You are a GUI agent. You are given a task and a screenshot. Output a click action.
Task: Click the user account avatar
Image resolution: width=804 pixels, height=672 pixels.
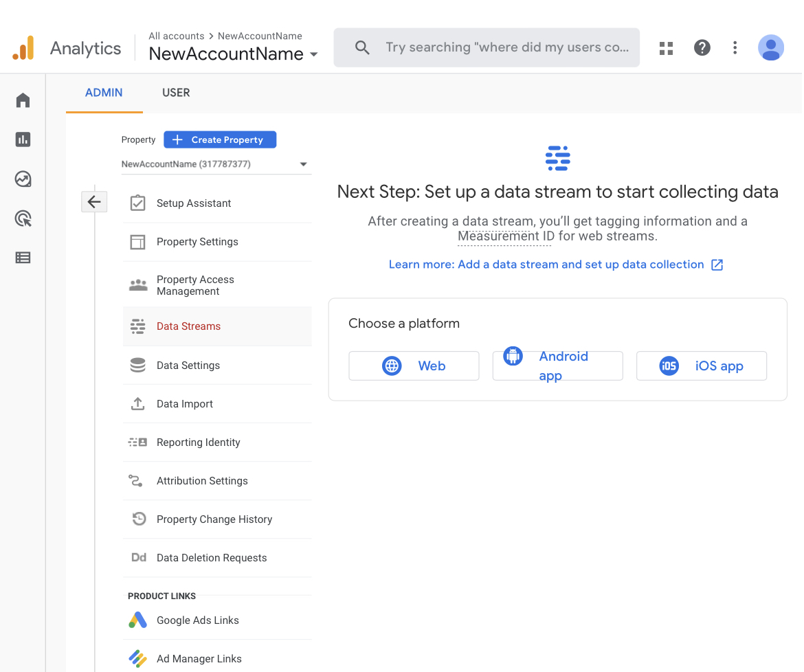(771, 47)
